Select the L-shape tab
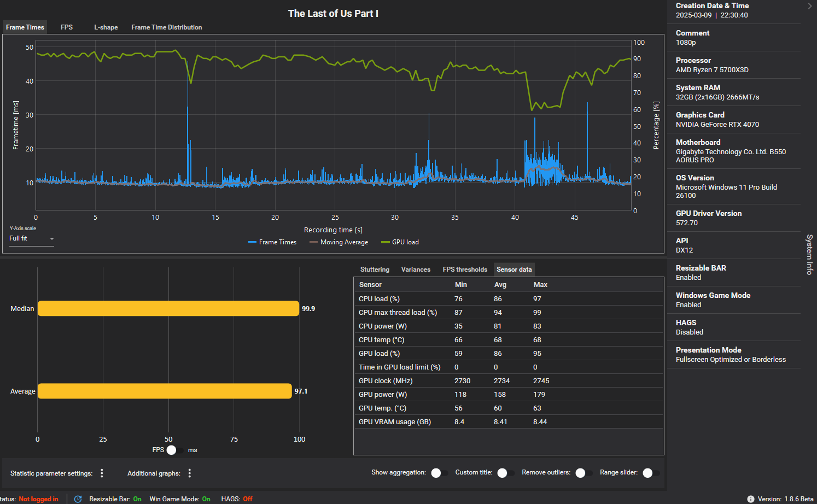Viewport: 817px width, 504px height. coord(106,27)
